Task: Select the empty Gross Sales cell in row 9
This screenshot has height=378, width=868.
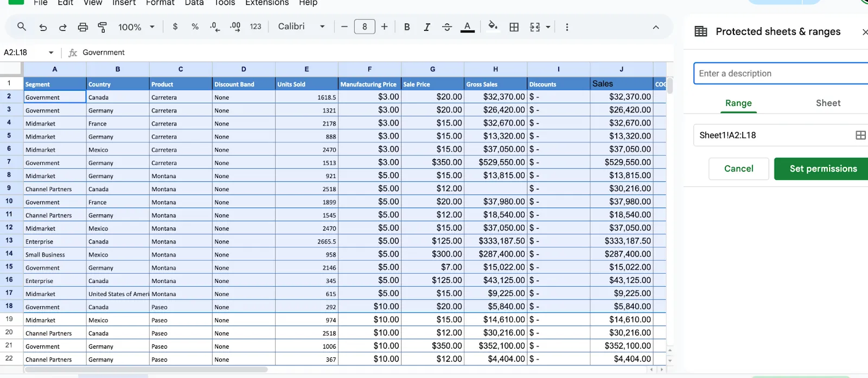Action: 495,188
